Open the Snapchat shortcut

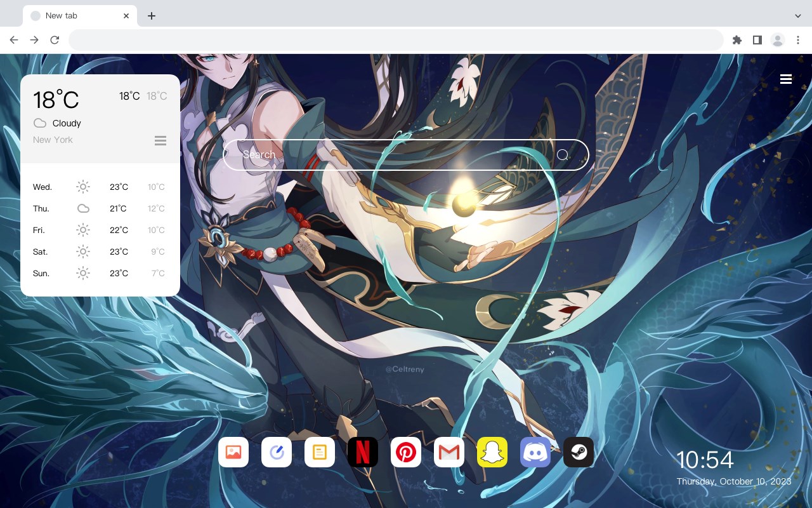coord(492,452)
